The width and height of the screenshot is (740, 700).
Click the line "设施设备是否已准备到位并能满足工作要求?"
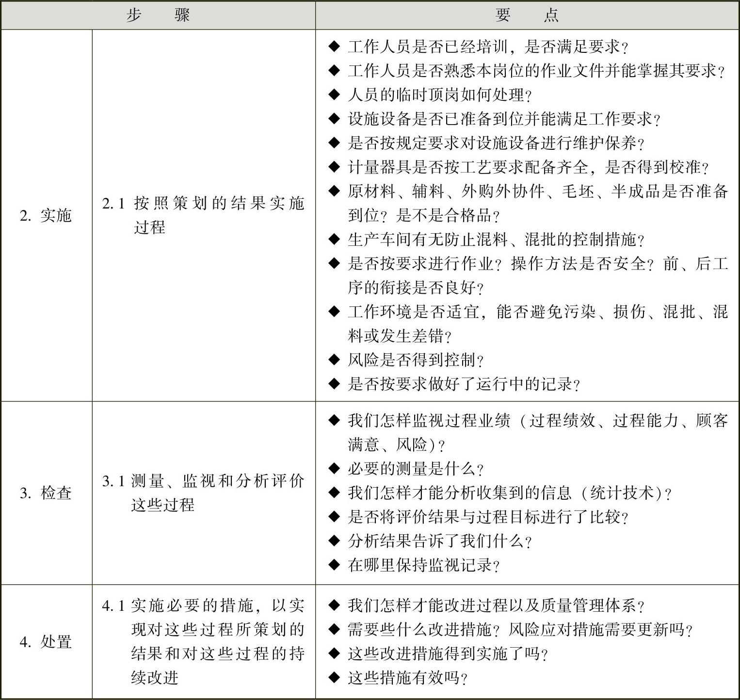click(495, 119)
